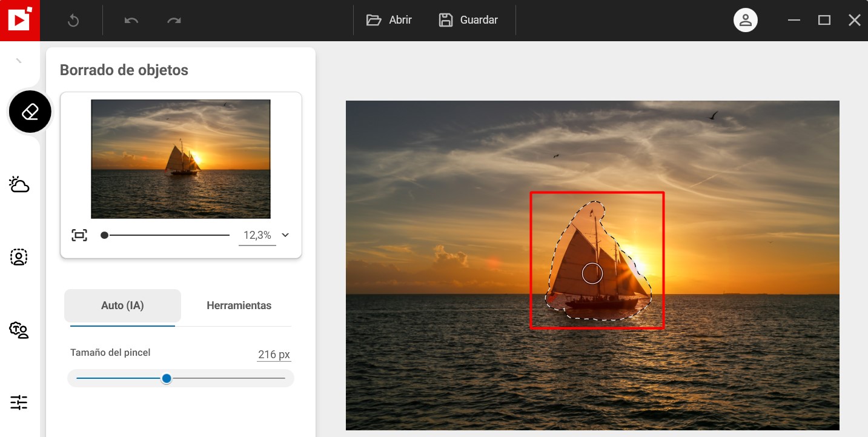Redo the last undone action

174,21
